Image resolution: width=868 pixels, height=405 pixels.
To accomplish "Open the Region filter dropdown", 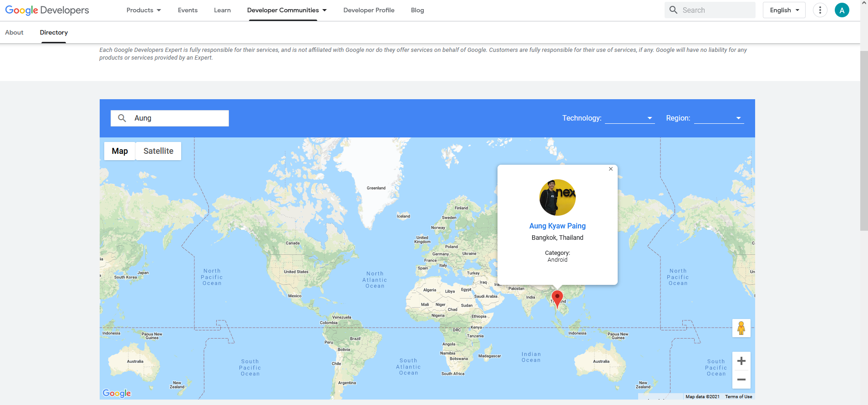I will coord(719,118).
